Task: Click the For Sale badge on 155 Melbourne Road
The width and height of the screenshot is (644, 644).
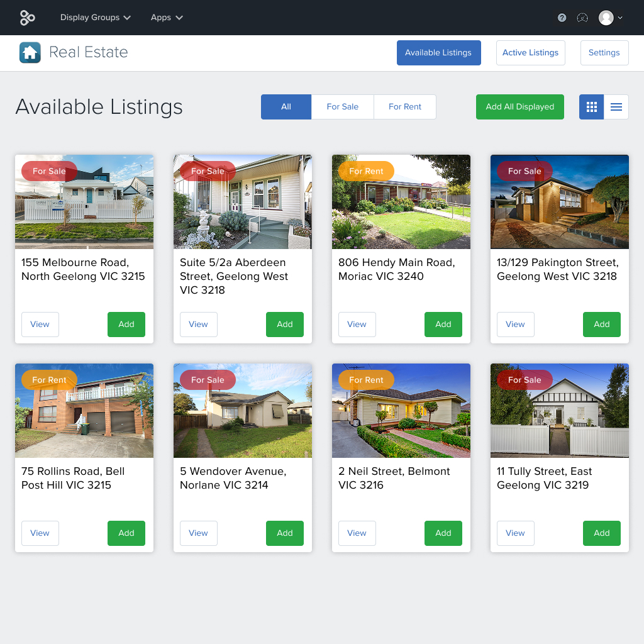Action: (x=49, y=170)
